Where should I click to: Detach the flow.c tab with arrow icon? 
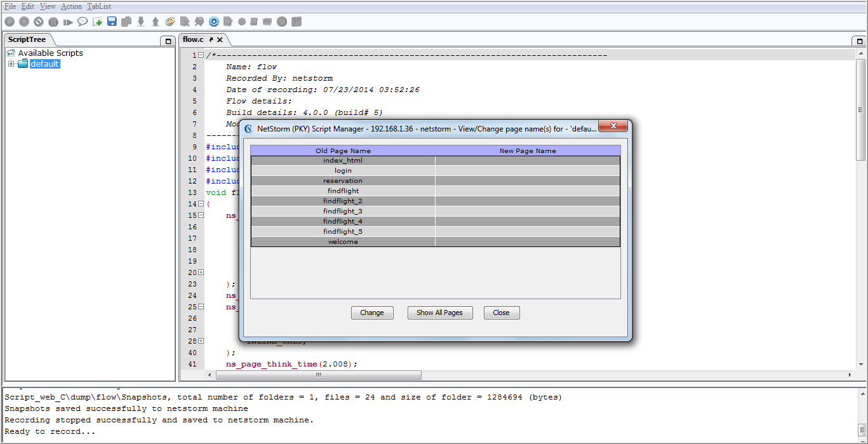click(211, 39)
